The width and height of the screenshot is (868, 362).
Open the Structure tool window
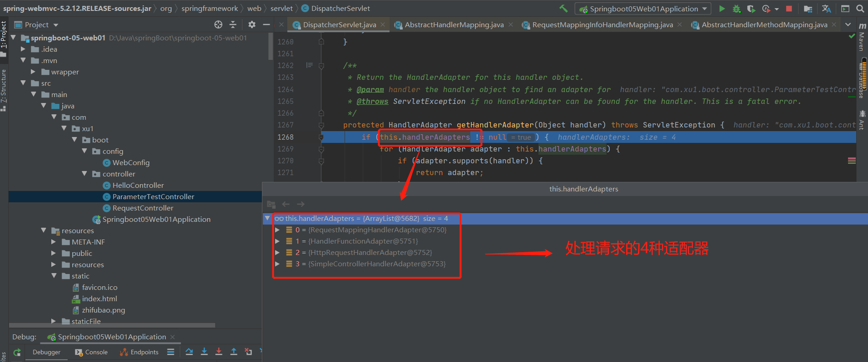point(4,90)
